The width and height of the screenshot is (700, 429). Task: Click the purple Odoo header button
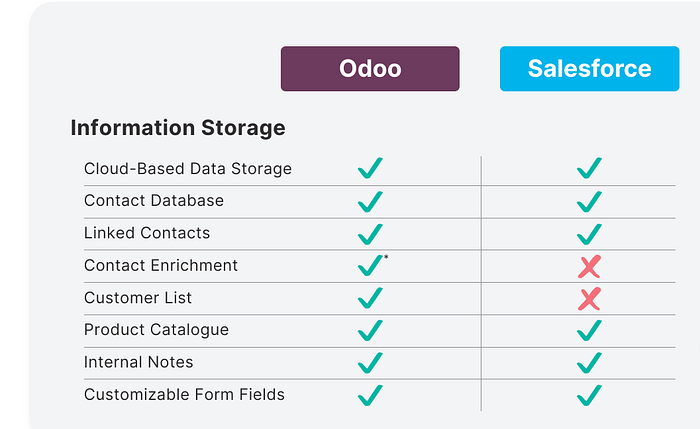coord(370,69)
